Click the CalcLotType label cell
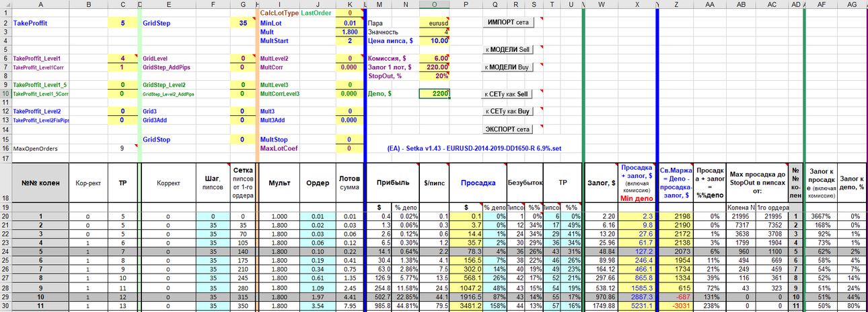The height and width of the screenshot is (312, 868). (279, 13)
